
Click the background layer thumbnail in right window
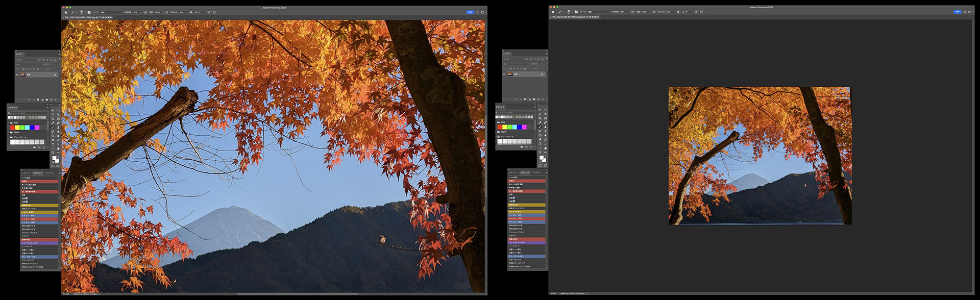(510, 74)
